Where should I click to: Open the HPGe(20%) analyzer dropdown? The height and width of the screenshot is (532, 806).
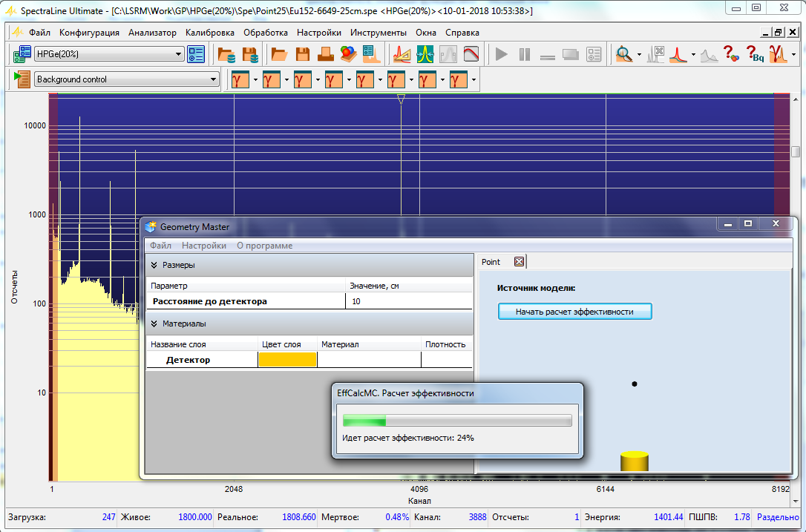tap(178, 54)
